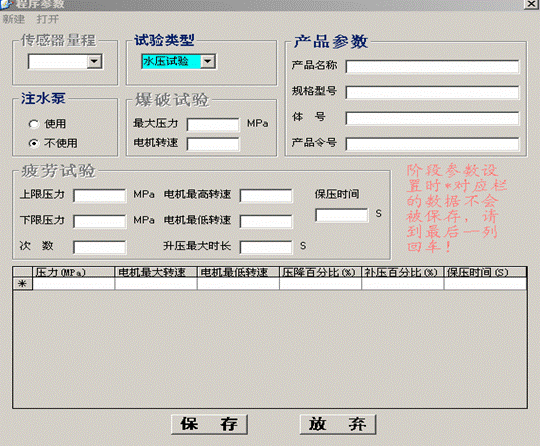Image resolution: width=540 pixels, height=446 pixels.
Task: Select the 不使用 radio button
Action: click(34, 143)
